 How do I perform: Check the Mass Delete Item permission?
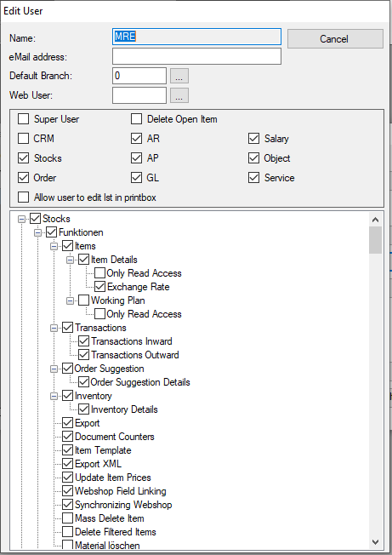(67, 518)
